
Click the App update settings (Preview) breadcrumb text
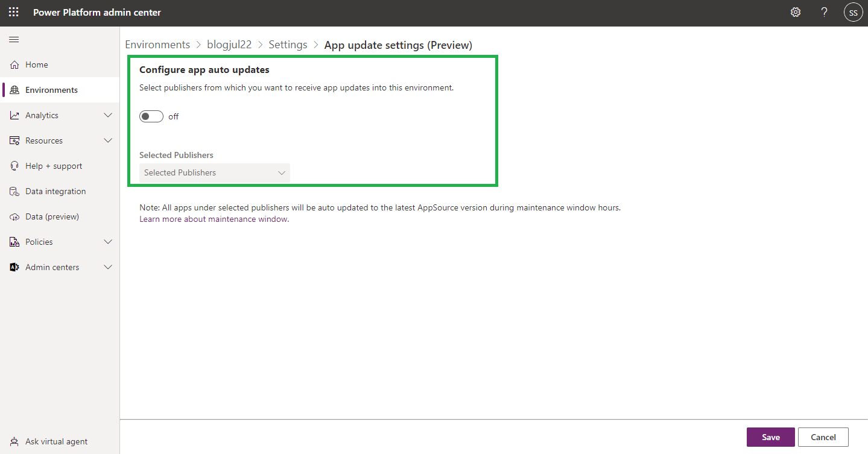(x=398, y=45)
